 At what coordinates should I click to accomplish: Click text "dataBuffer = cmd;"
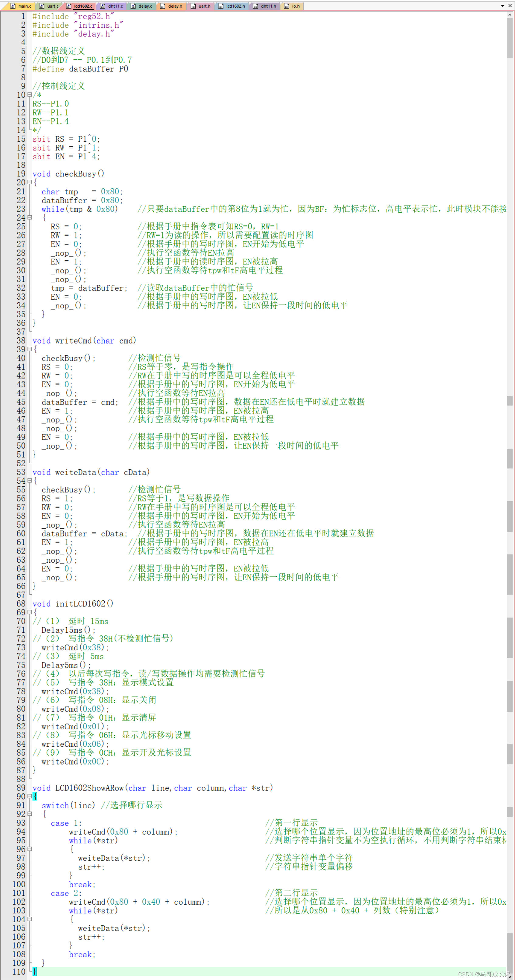tap(80, 402)
